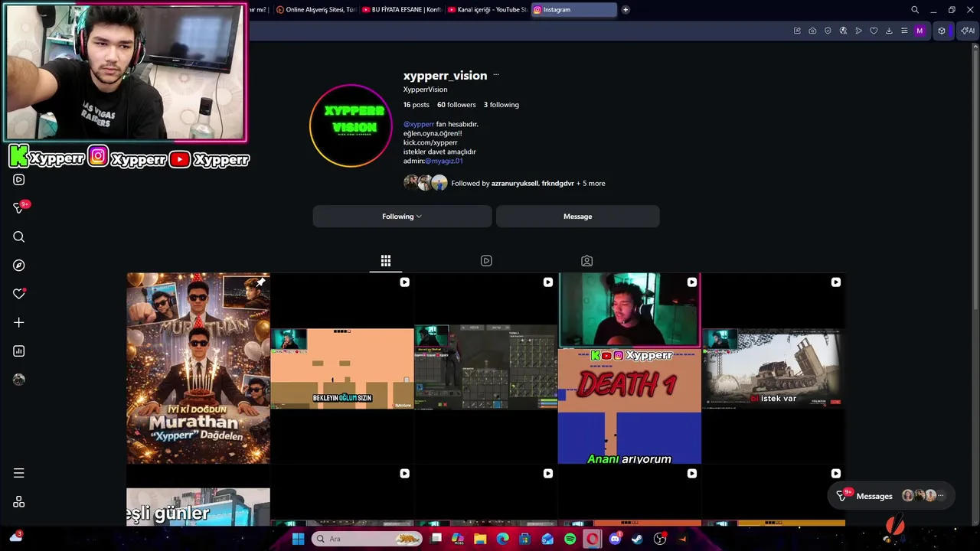The image size is (980, 551).
Task: Open the BEKLEYİN OĞLUM SIZIN reel
Action: (342, 368)
